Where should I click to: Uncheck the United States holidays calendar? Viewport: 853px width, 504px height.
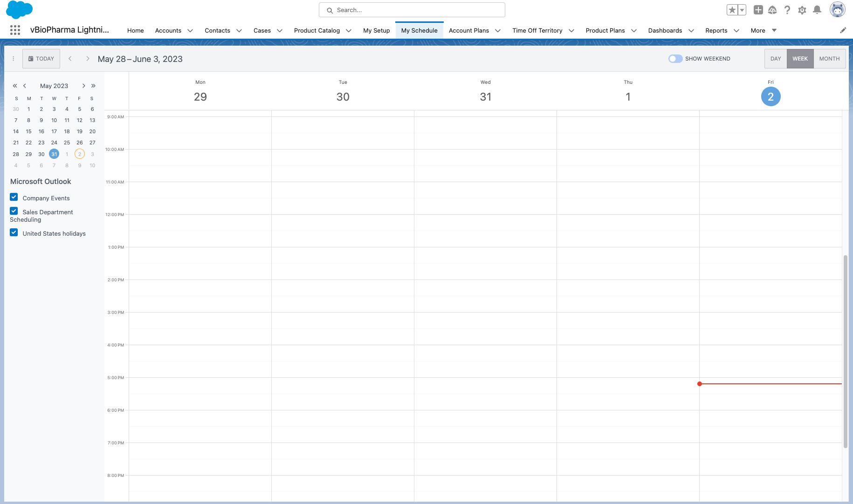pos(14,232)
